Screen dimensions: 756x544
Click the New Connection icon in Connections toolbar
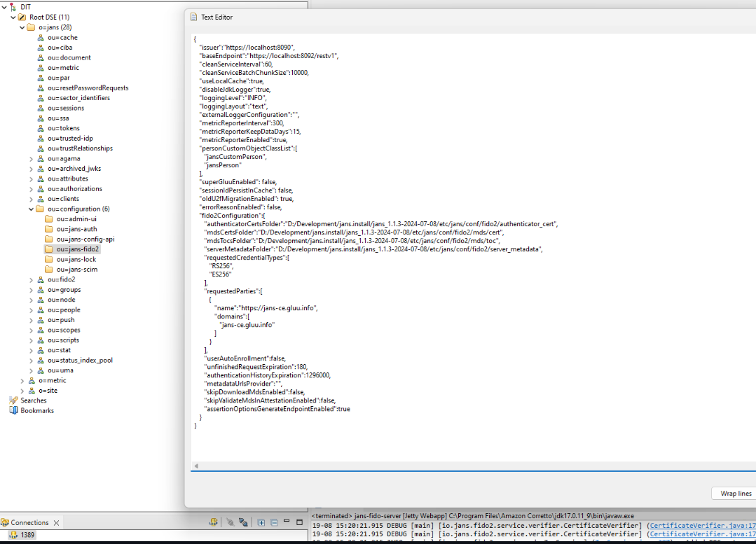pos(213,522)
